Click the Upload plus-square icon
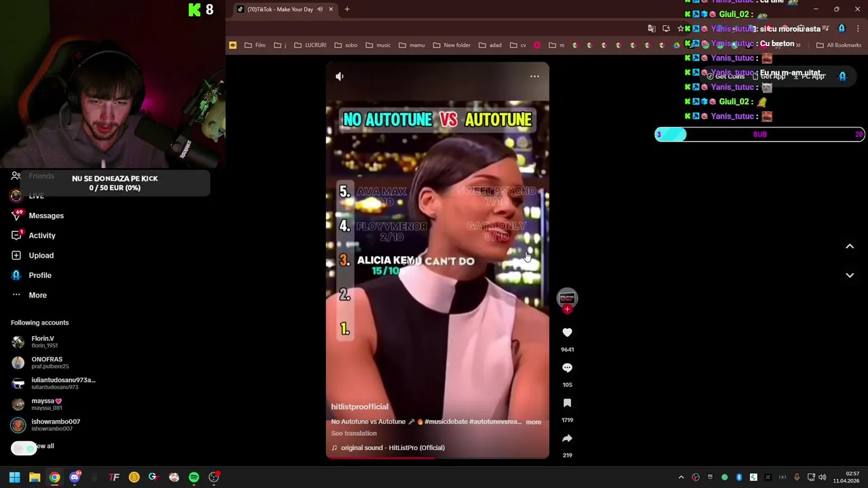Screen dimensions: 868x488 click(x=16, y=256)
